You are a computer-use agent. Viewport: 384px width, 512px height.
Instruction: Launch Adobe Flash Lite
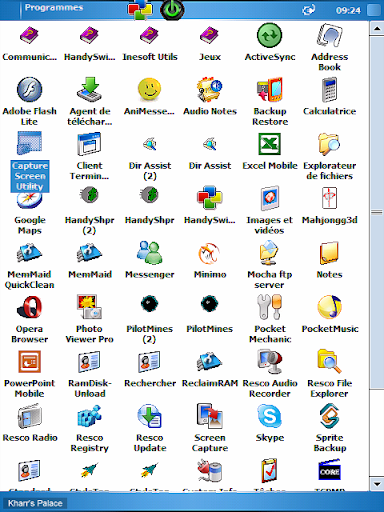coord(29,89)
